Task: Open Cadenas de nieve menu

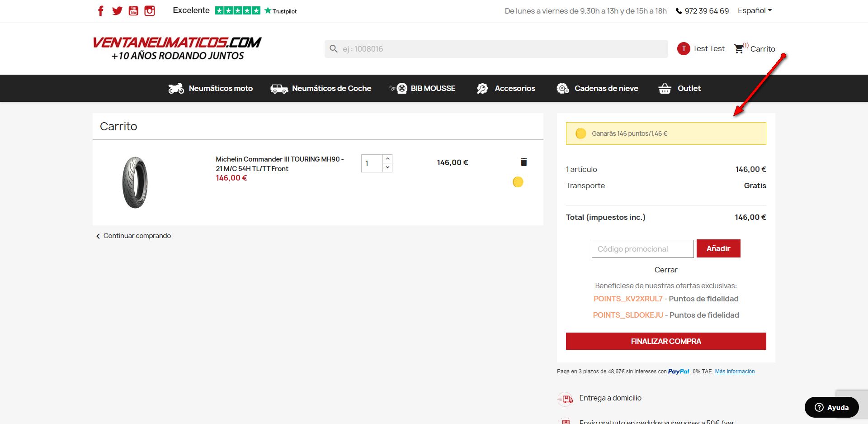Action: tap(606, 88)
